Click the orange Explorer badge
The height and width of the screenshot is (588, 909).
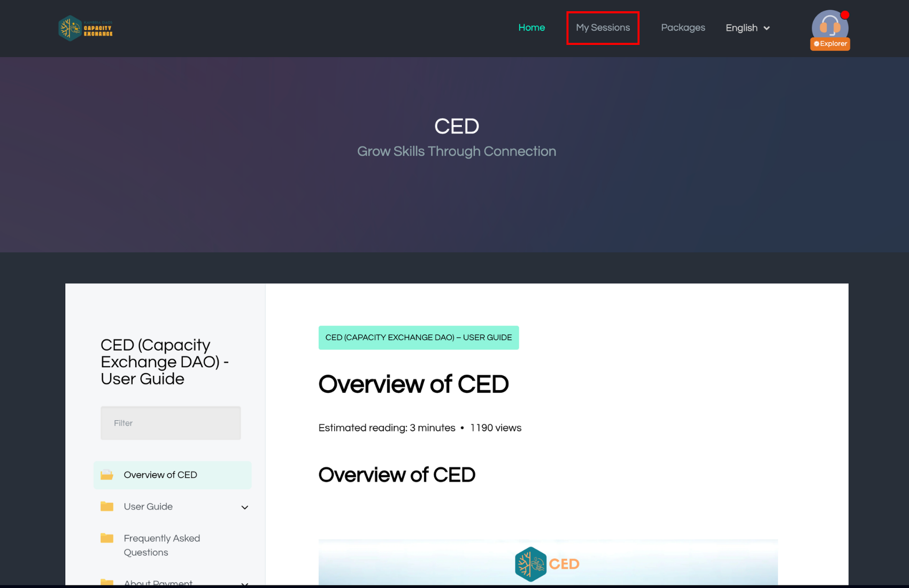pos(830,44)
